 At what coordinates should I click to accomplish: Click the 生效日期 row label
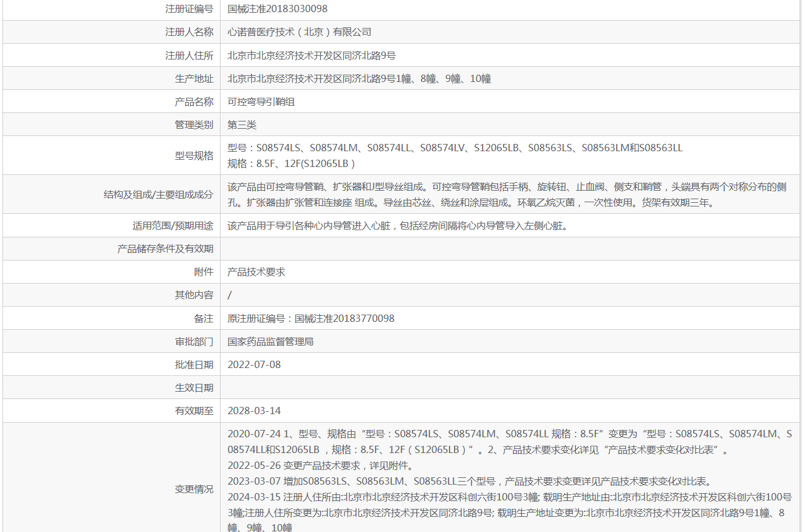[194, 388]
